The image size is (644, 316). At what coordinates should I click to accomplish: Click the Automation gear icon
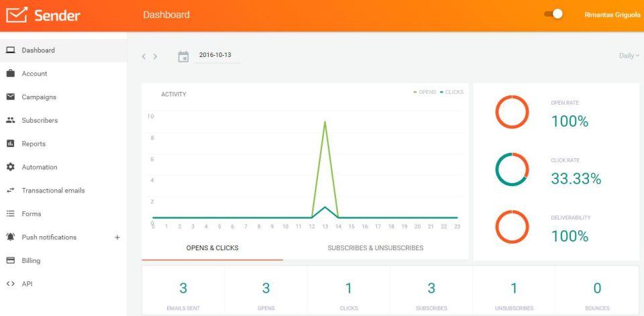[x=11, y=167]
